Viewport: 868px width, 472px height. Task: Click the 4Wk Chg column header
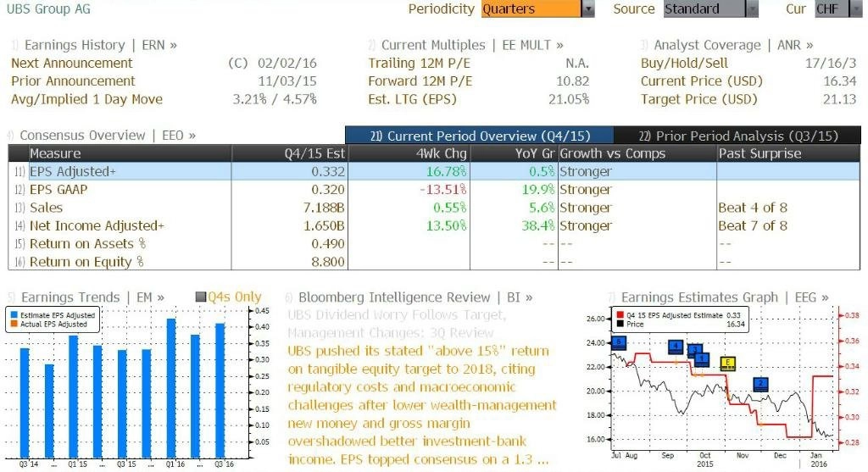coord(409,153)
